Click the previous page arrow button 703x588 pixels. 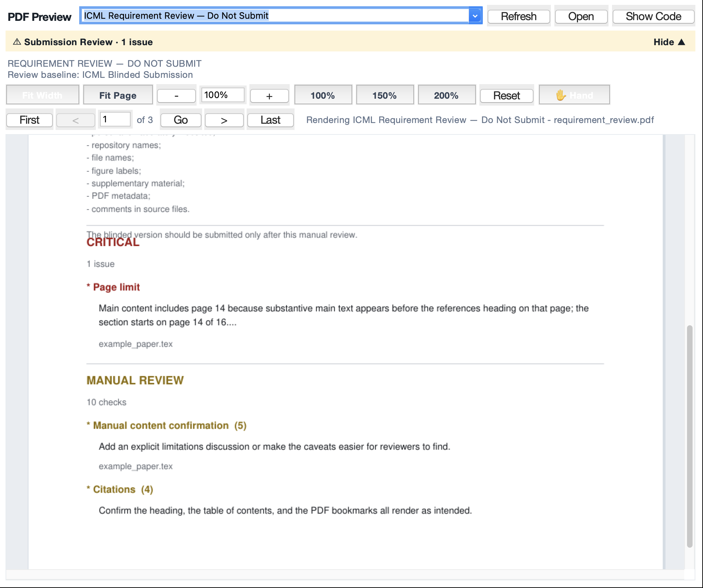pos(75,120)
